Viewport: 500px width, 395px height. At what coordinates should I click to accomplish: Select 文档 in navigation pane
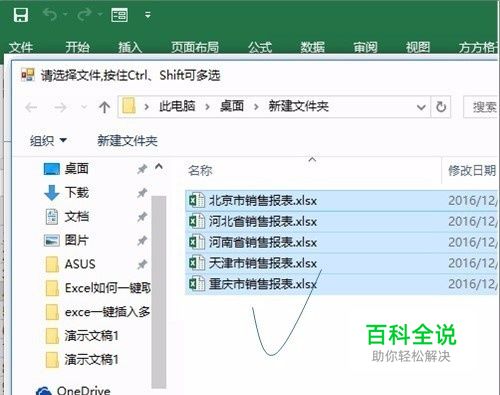coord(77,217)
